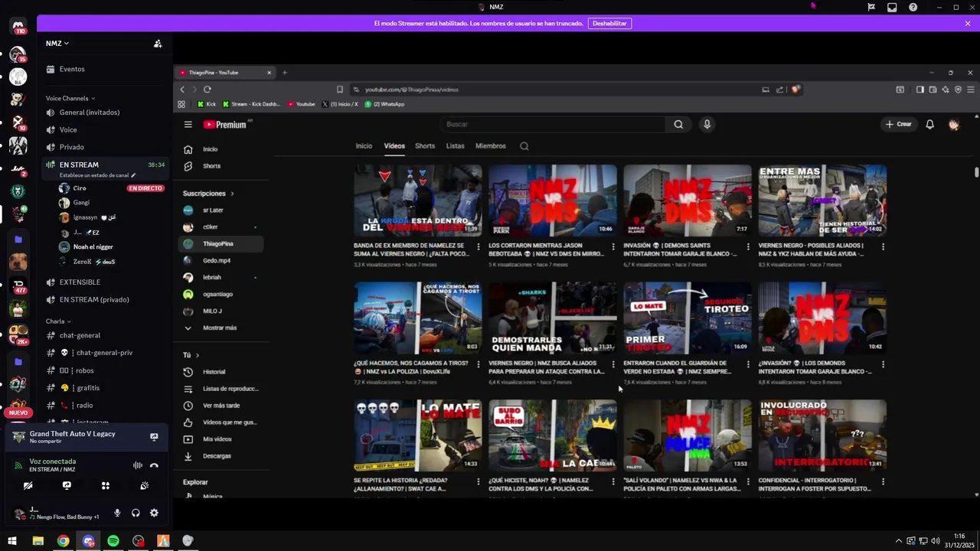980x551 pixels.
Task: Dismiss the Streamer mode banner
Action: (968, 24)
